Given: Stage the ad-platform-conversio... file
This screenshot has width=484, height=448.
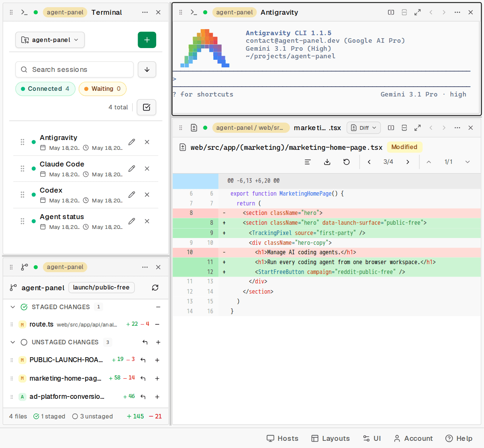Looking at the screenshot, I should tap(157, 397).
